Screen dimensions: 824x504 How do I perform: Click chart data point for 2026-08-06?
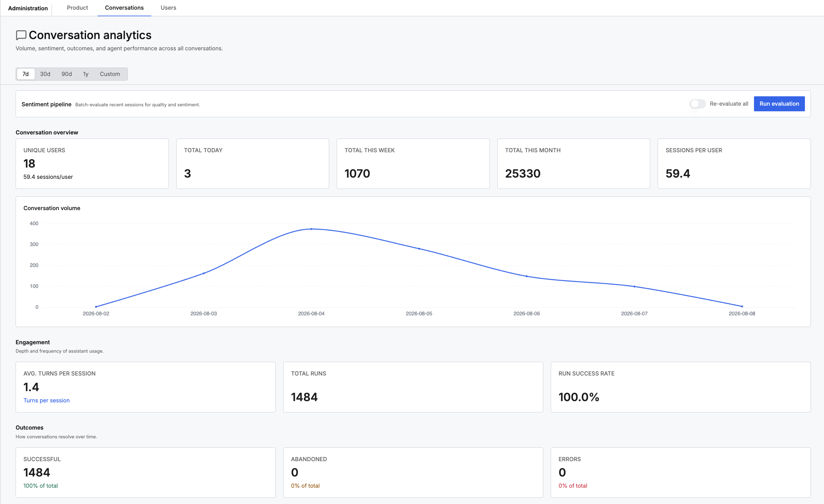coord(527,276)
